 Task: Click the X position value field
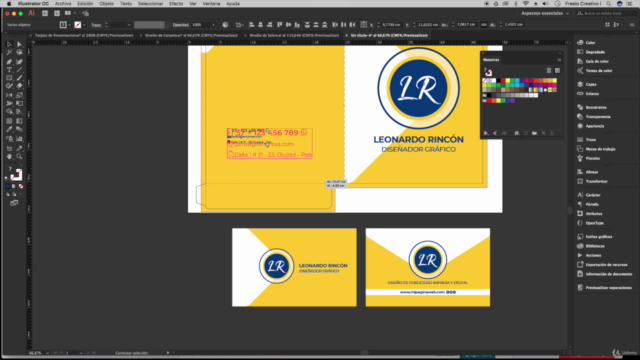pos(391,25)
